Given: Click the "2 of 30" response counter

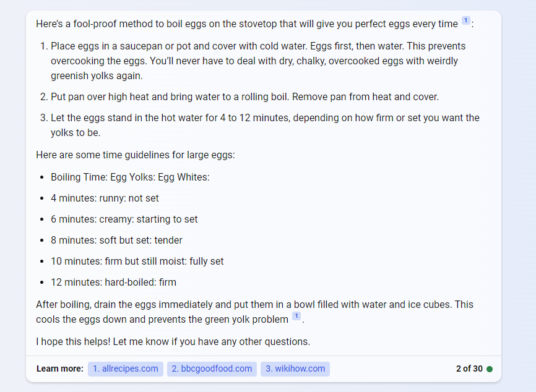Looking at the screenshot, I should [x=469, y=369].
